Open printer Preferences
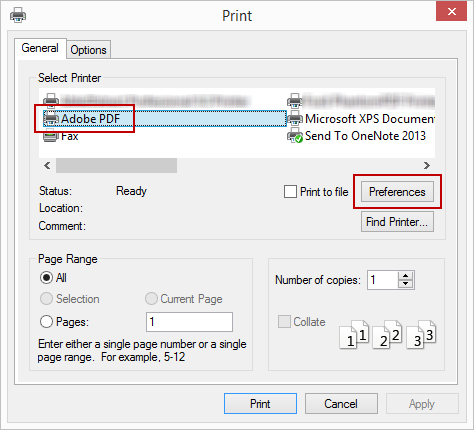The width and height of the screenshot is (474, 430). click(397, 192)
